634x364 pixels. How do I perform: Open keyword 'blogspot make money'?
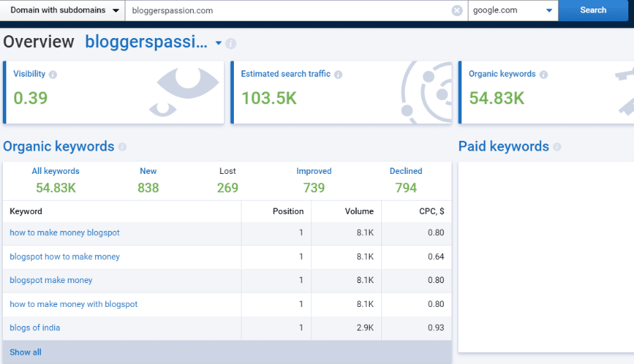[51, 280]
